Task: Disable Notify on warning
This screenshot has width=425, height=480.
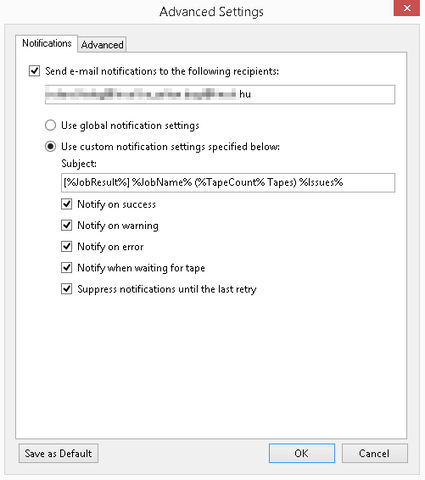Action: click(67, 225)
